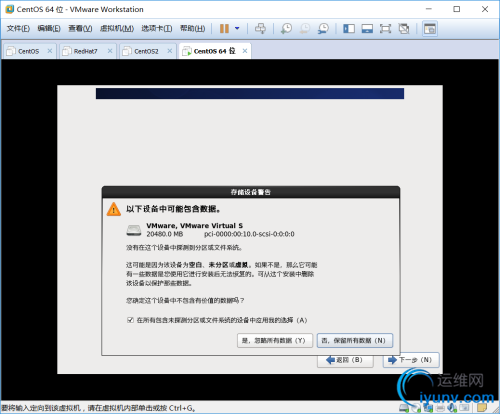The height and width of the screenshot is (414, 500).
Task: Click the 返回 (B) back button
Action: point(345,360)
